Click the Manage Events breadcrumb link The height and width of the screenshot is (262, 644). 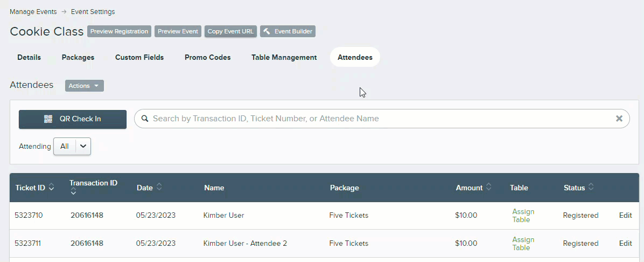[x=33, y=11]
